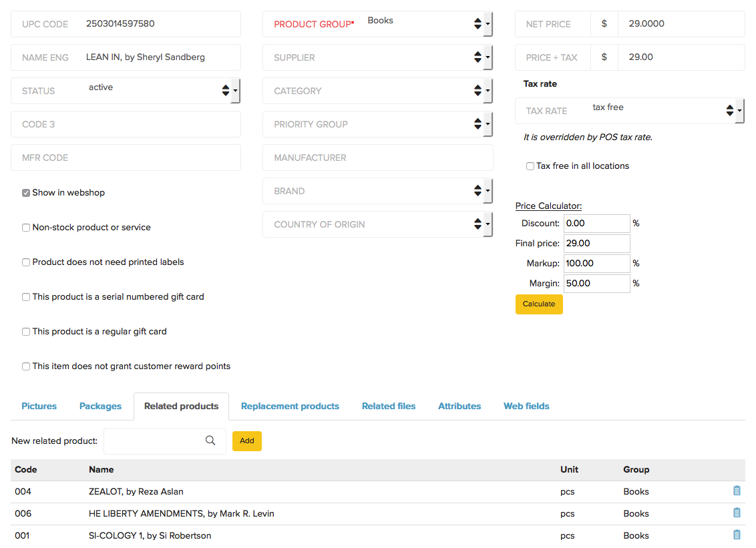The width and height of the screenshot is (756, 548).
Task: Select SI-COLOGY 1, by Si Robertson row
Action: point(377,535)
